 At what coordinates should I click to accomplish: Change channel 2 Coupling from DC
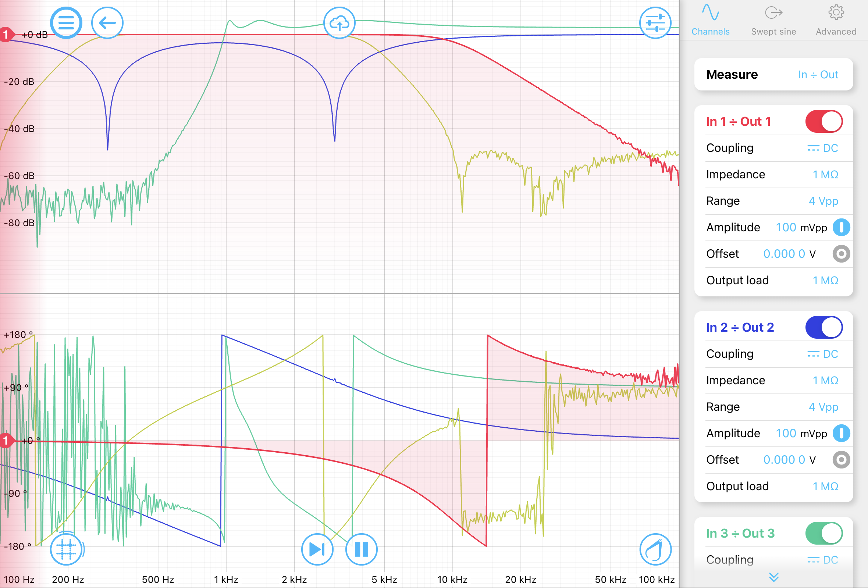(773, 354)
